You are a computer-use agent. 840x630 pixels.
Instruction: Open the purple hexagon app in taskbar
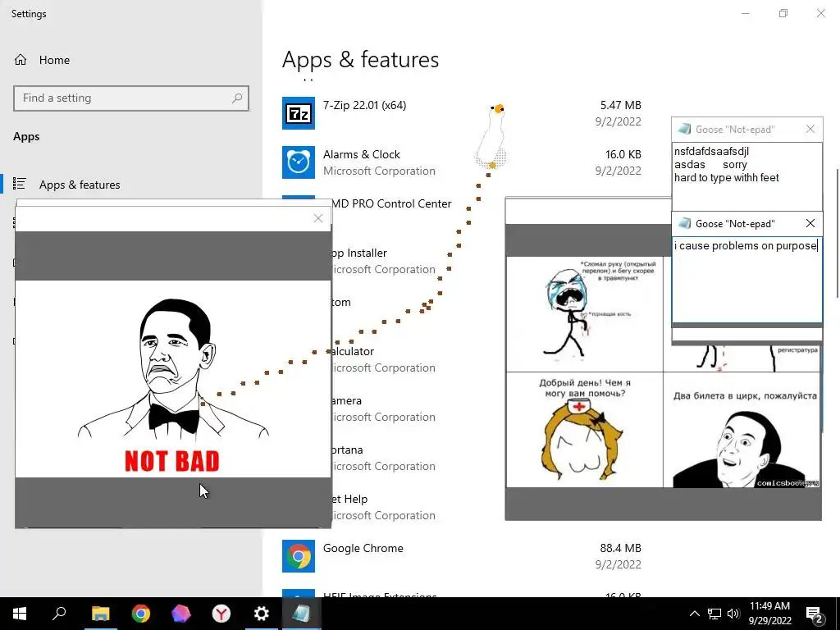[180, 614]
